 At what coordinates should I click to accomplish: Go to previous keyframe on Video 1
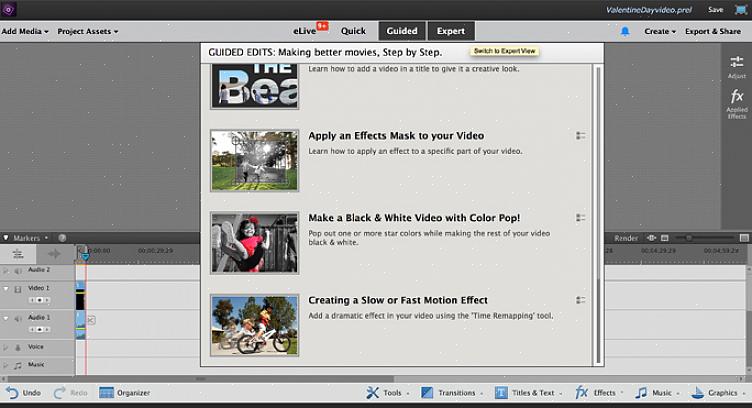click(x=32, y=300)
